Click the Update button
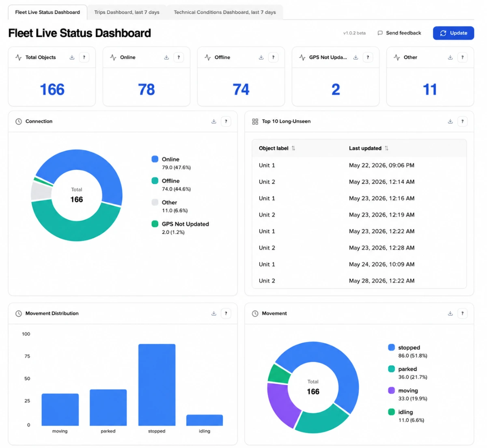Screen dimensions: 487x448 coord(453,33)
